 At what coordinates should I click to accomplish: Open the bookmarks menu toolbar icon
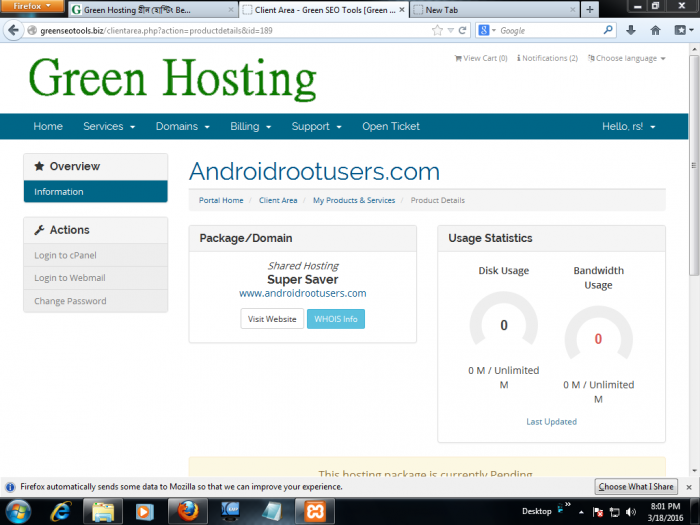683,30
